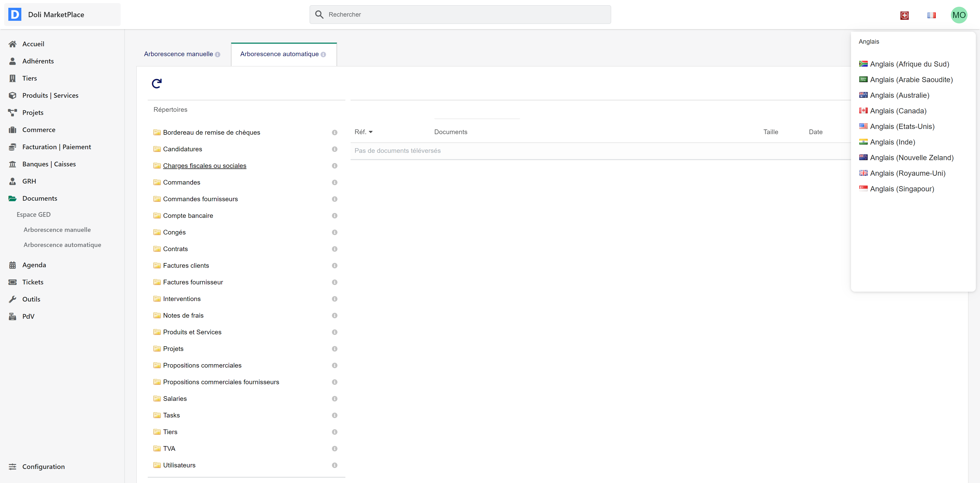Click the Doli MarketPlace logo icon
Viewport: 980px width, 483px height.
15,15
